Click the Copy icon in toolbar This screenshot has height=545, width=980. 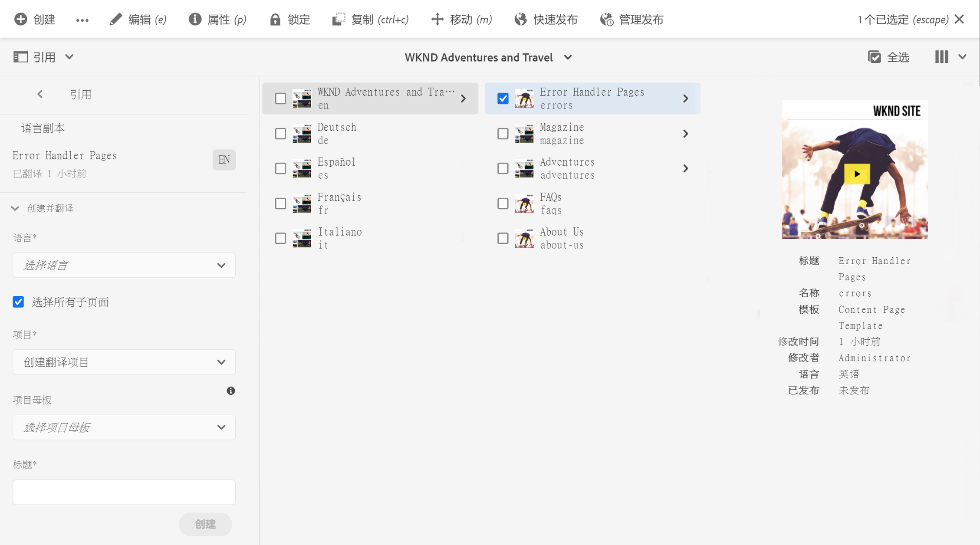coord(339,19)
